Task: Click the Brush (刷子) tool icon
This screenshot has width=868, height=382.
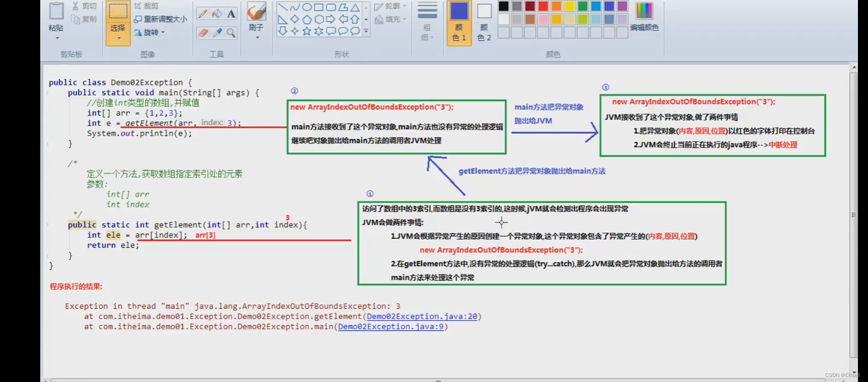Action: coord(257,11)
